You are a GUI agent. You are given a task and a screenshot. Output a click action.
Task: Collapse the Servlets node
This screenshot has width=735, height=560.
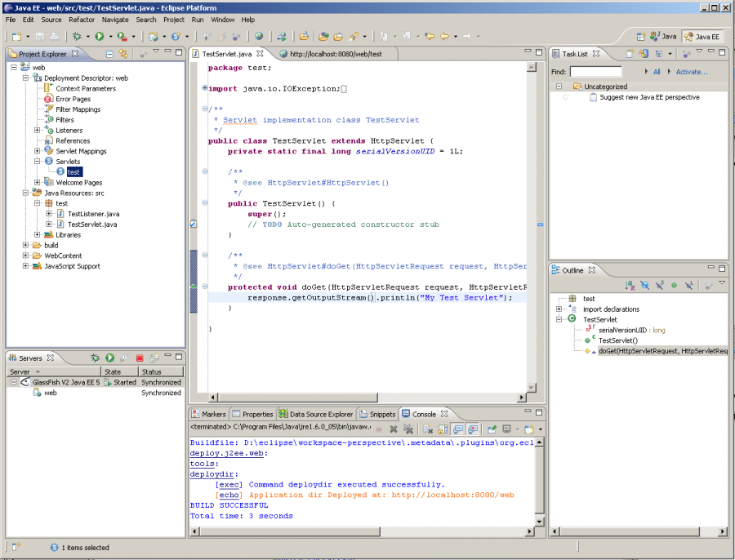click(38, 162)
